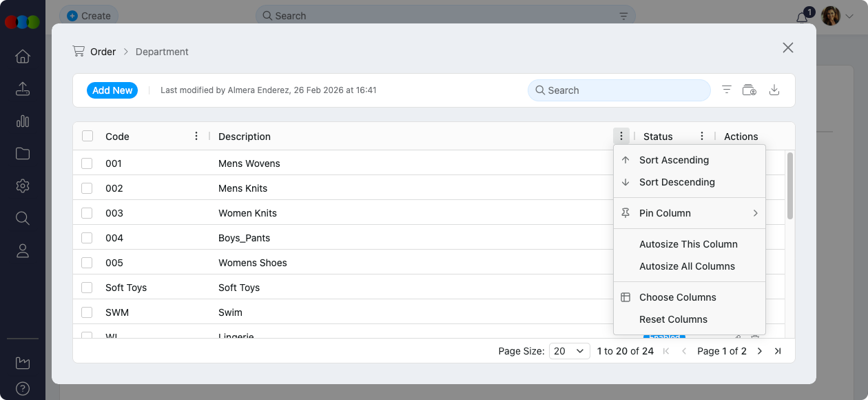
Task: Open the Status column options menu
Action: (701, 136)
